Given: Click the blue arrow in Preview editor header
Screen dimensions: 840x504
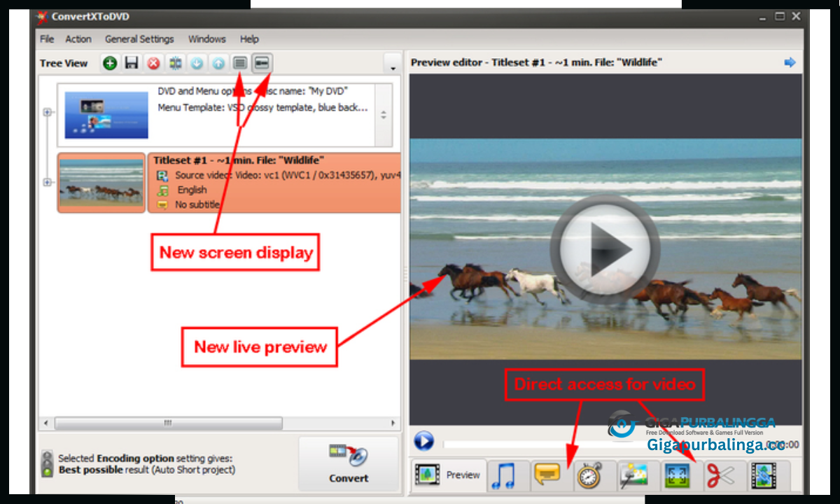Looking at the screenshot, I should pos(790,62).
